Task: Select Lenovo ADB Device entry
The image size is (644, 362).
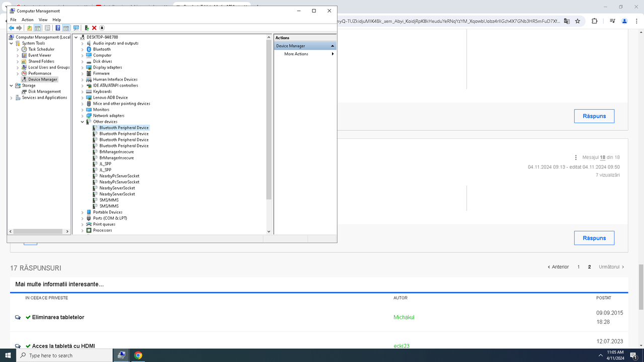Action: click(x=110, y=98)
